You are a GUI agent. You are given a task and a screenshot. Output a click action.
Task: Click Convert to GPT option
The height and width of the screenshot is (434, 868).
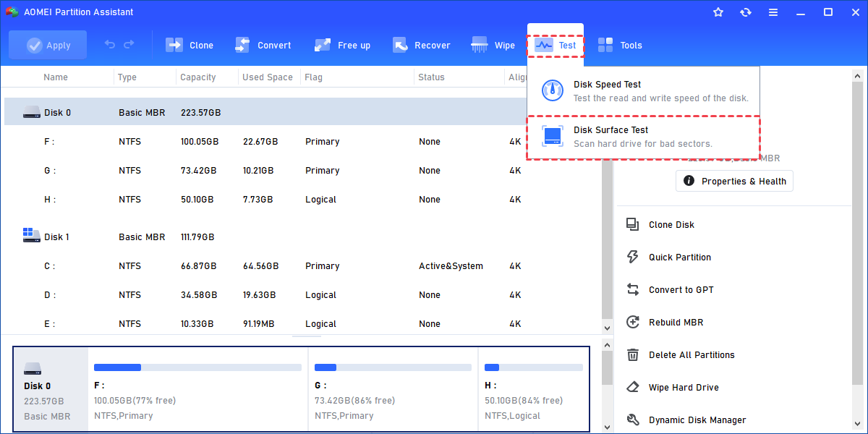pos(681,290)
